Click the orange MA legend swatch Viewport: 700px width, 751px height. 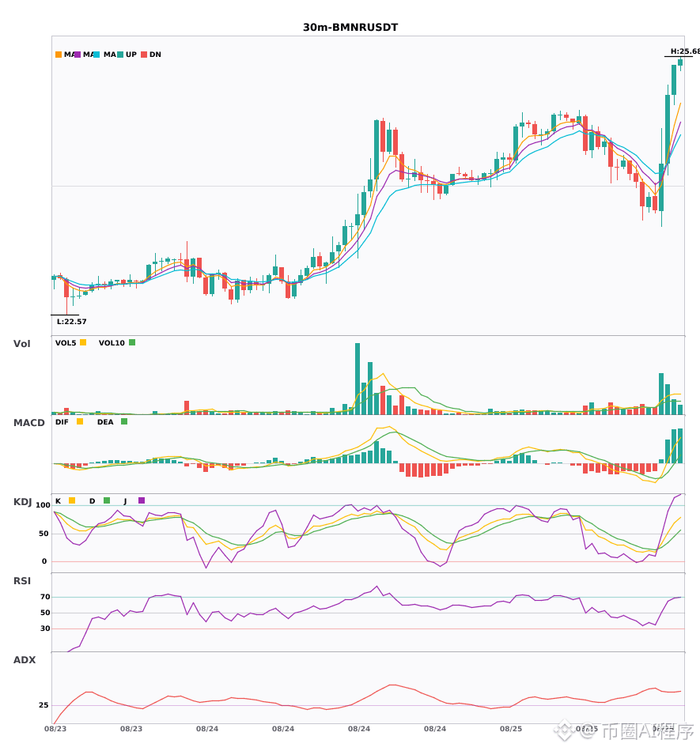(59, 55)
